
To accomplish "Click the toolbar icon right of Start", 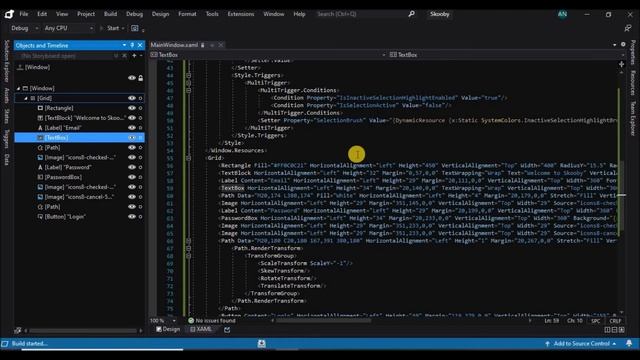I will 135,28.
